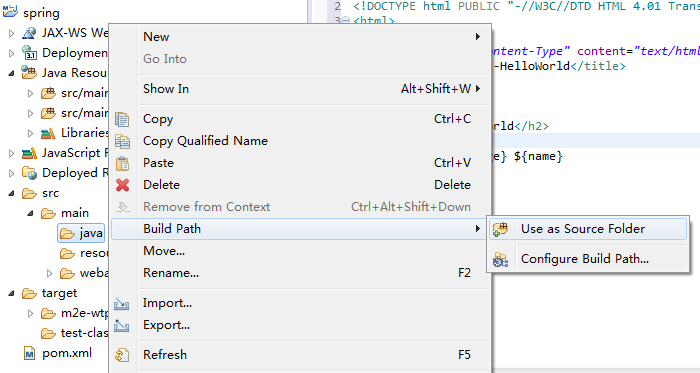
Task: Click the Refresh icon
Action: (x=122, y=355)
